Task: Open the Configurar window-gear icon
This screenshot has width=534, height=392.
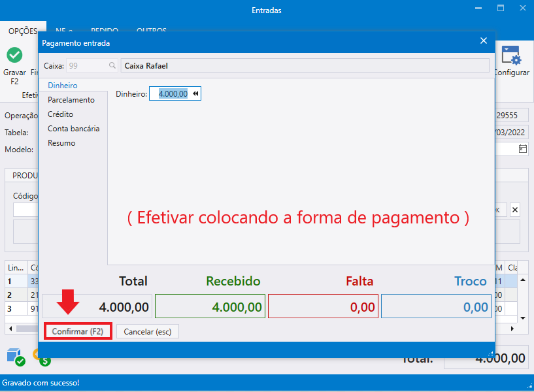Action: pos(511,56)
